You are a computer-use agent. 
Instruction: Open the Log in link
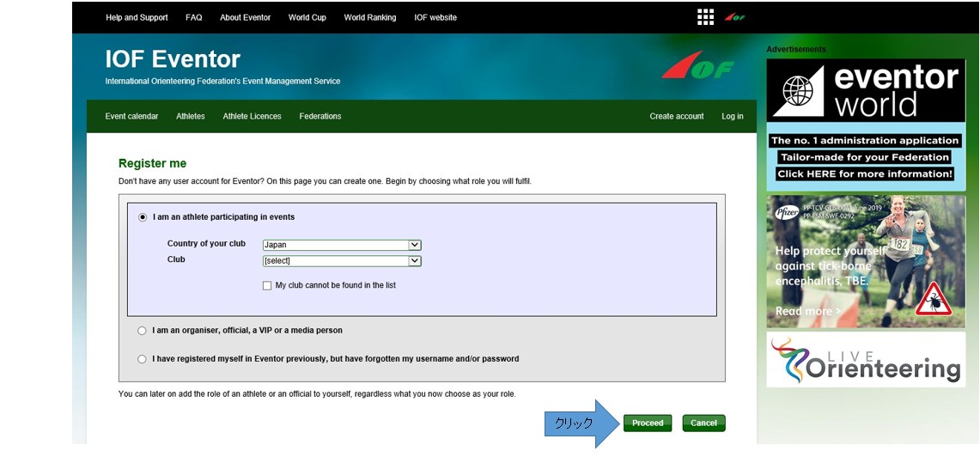tap(732, 116)
